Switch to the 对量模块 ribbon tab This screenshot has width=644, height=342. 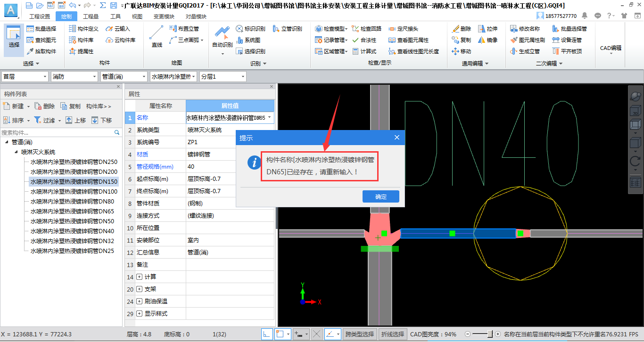point(196,16)
